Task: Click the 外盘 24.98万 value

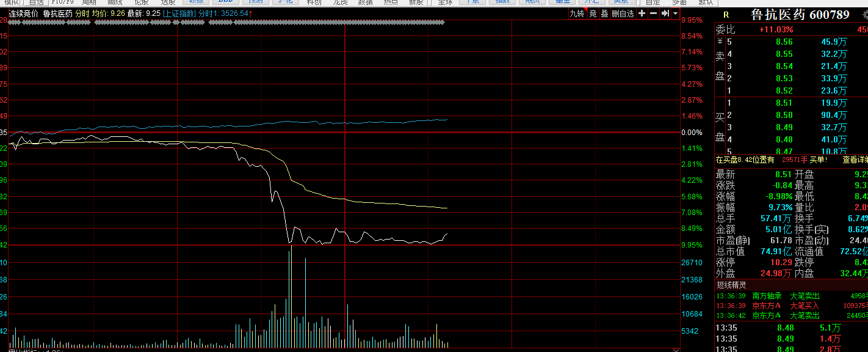Action: coord(775,273)
